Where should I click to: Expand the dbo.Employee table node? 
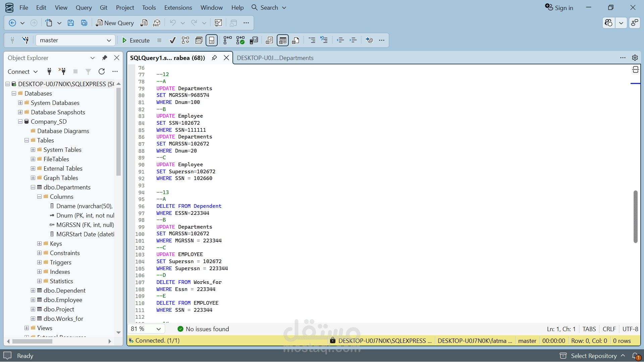pos(33,300)
